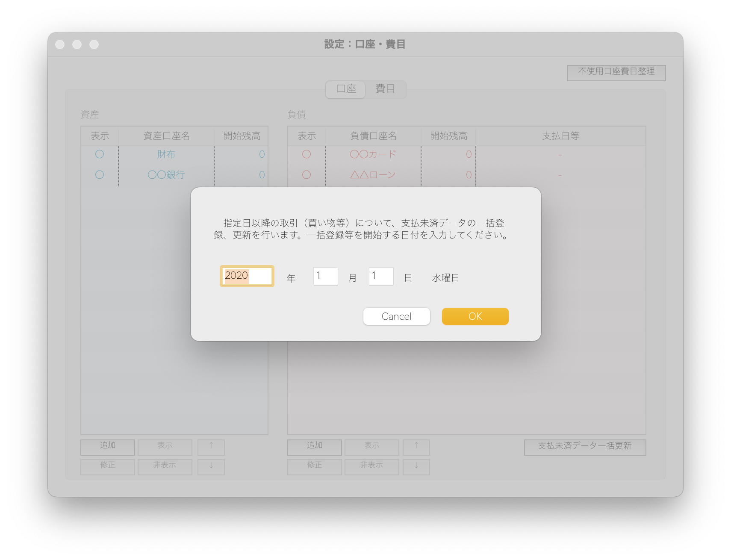Screen dimensions: 731x560
Task: Click the 財布 starting balance value 0
Action: (x=262, y=154)
